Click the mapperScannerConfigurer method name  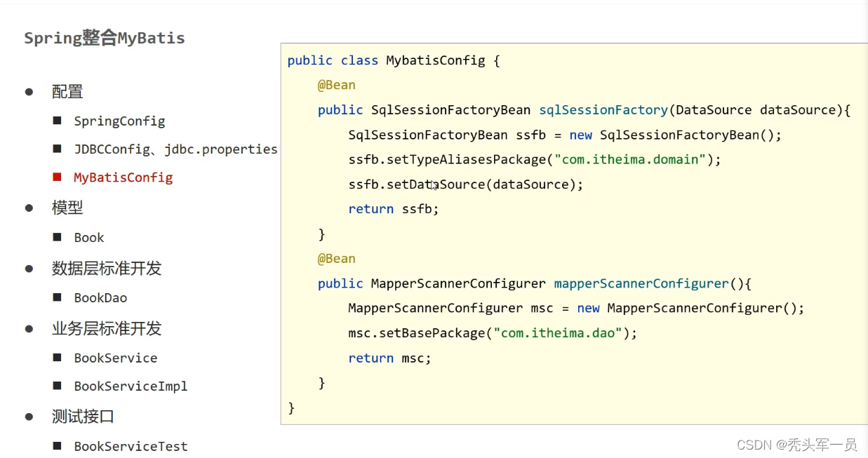(x=641, y=284)
